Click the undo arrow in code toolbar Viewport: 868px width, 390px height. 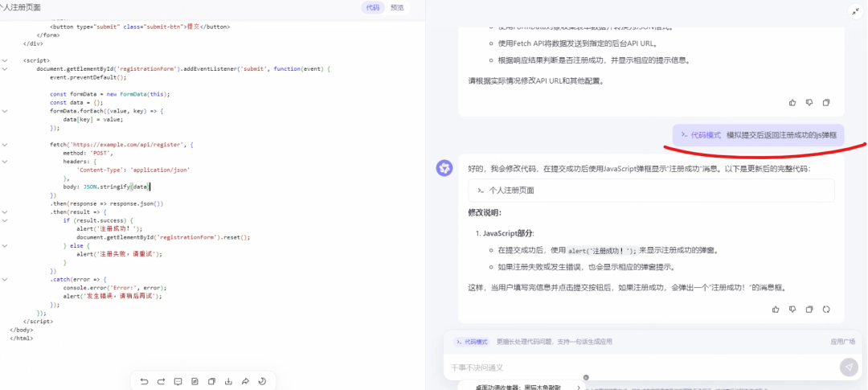pyautogui.click(x=145, y=381)
